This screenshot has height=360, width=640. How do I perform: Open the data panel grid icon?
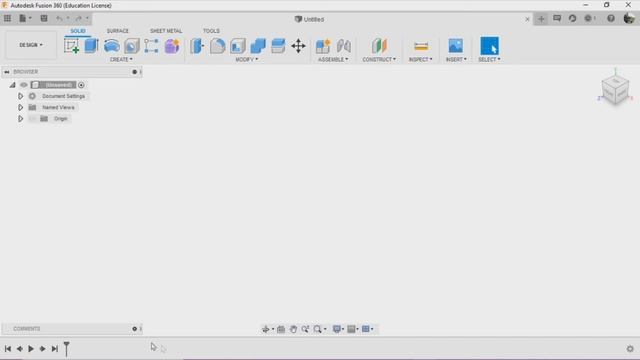point(7,18)
